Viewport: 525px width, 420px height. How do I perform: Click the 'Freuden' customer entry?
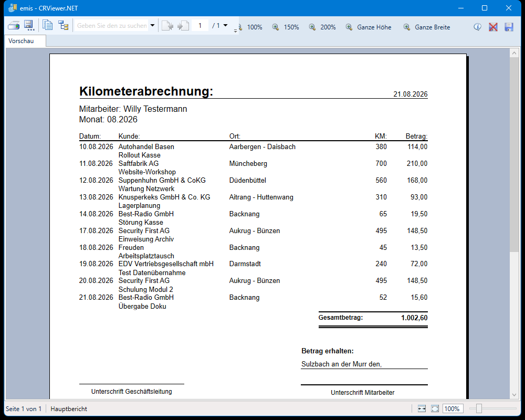click(x=131, y=247)
